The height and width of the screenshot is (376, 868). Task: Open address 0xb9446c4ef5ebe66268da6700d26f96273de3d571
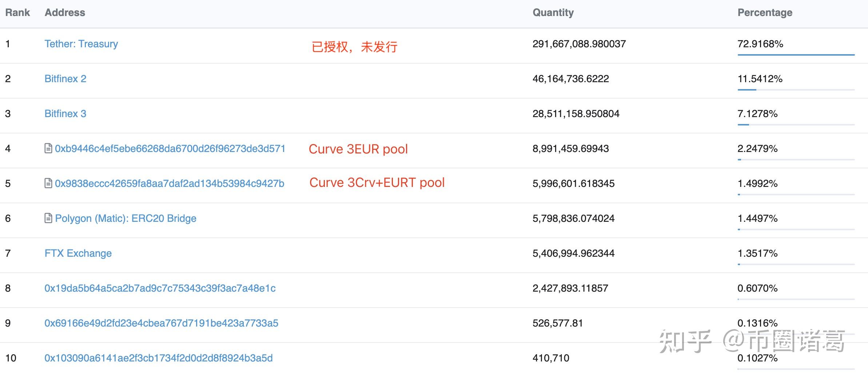tap(170, 149)
